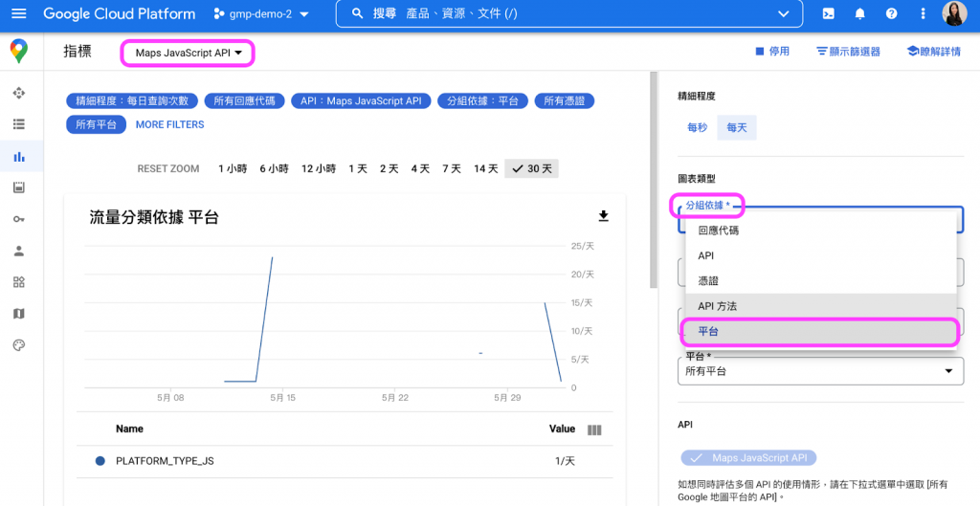The image size is (980, 506).
Task: Activate Cloud Shell terminal icon
Action: click(828, 13)
